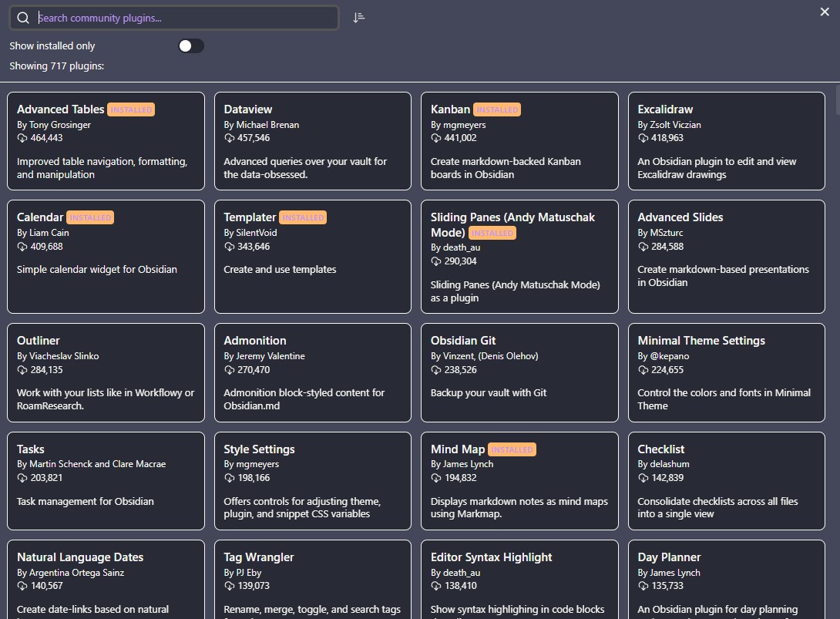Click the download icon on Tag Wrangler

(230, 587)
